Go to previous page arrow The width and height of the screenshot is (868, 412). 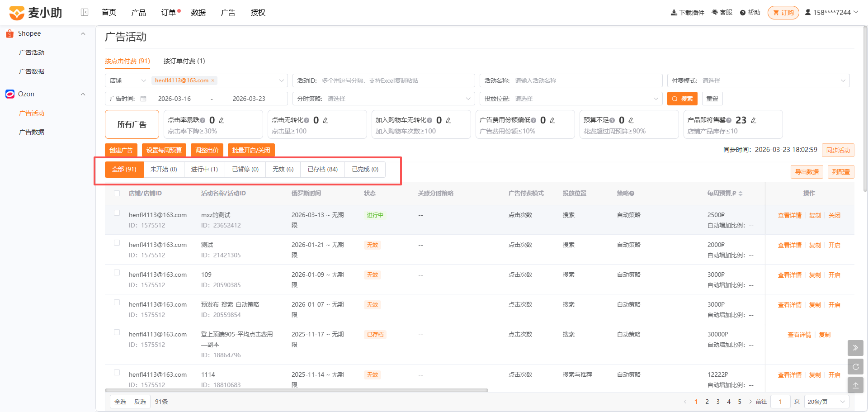[685, 402]
